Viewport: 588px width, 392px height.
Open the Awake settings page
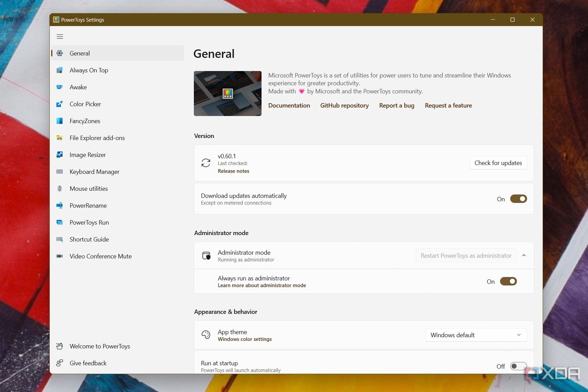tap(117, 87)
